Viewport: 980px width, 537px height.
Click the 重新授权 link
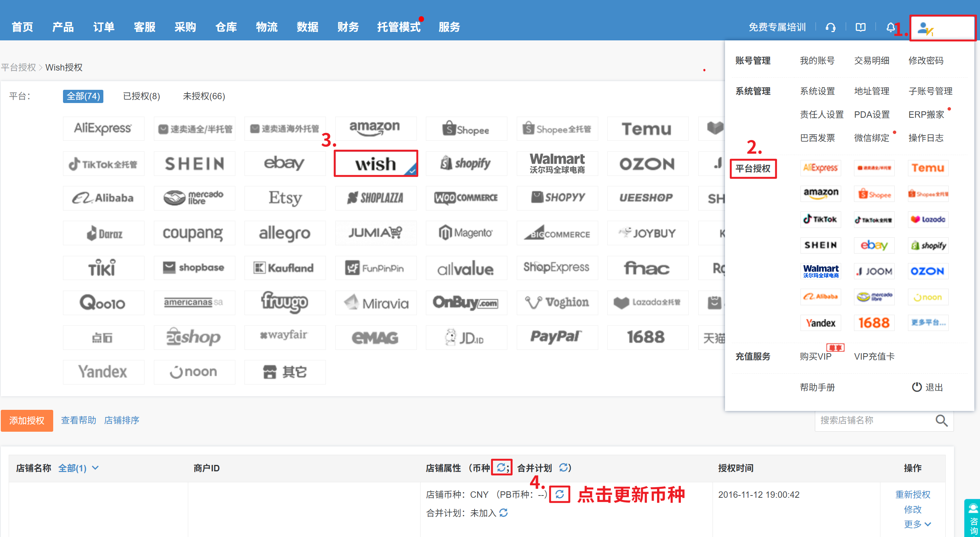[912, 494]
